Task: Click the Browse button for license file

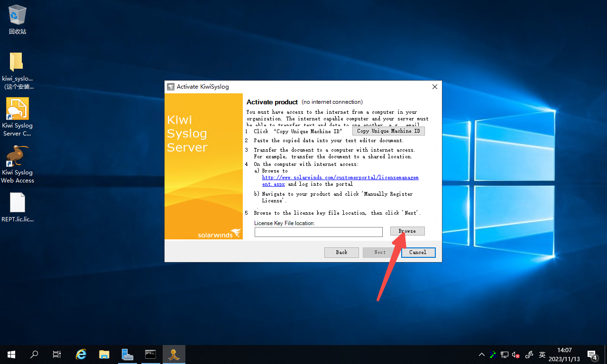Action: point(407,231)
